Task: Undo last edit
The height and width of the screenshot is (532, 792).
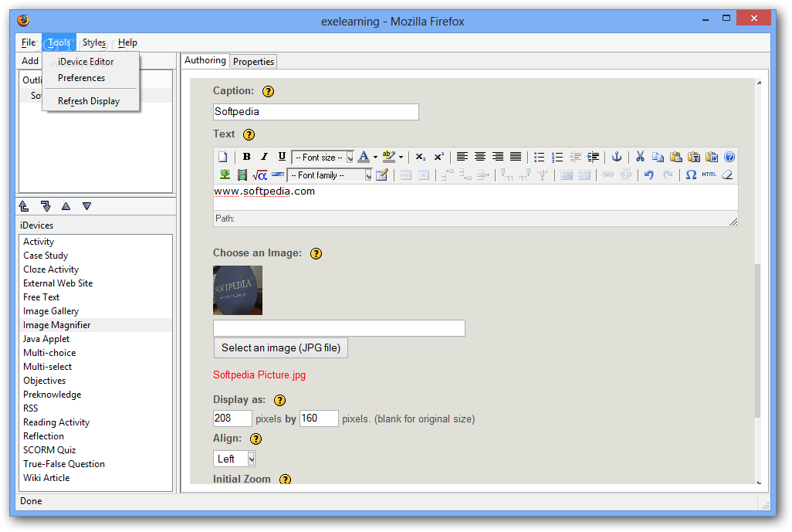Action: [x=649, y=175]
